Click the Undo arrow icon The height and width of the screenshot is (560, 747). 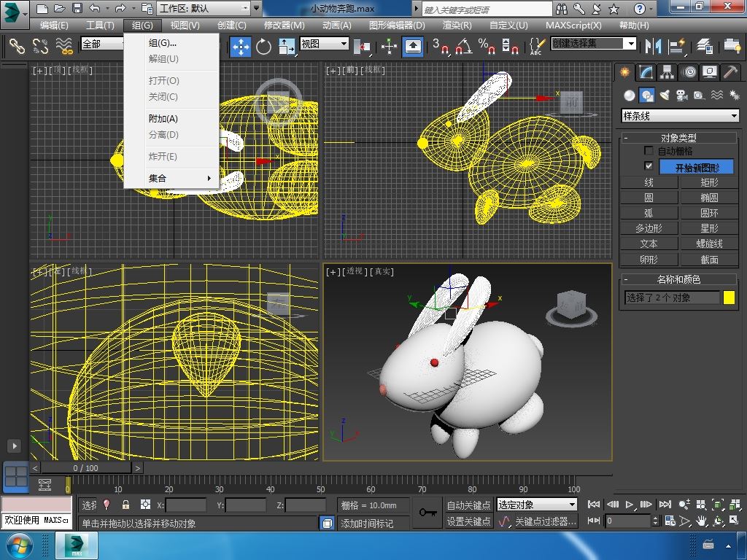coord(95,8)
